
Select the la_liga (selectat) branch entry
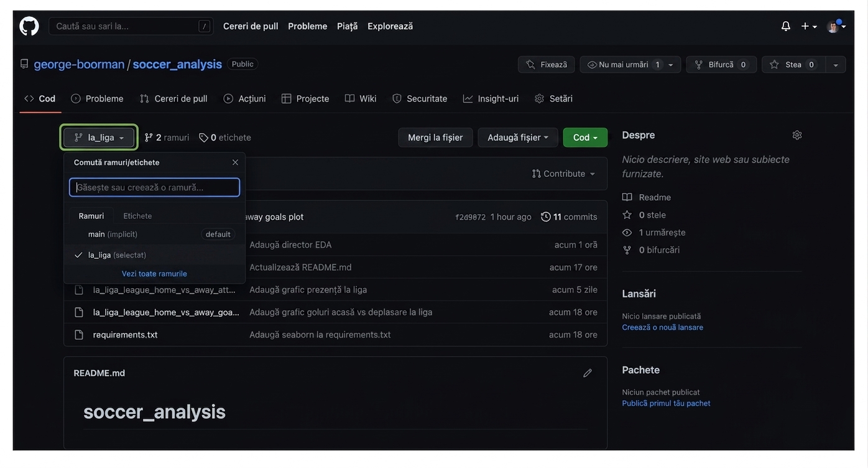point(154,255)
